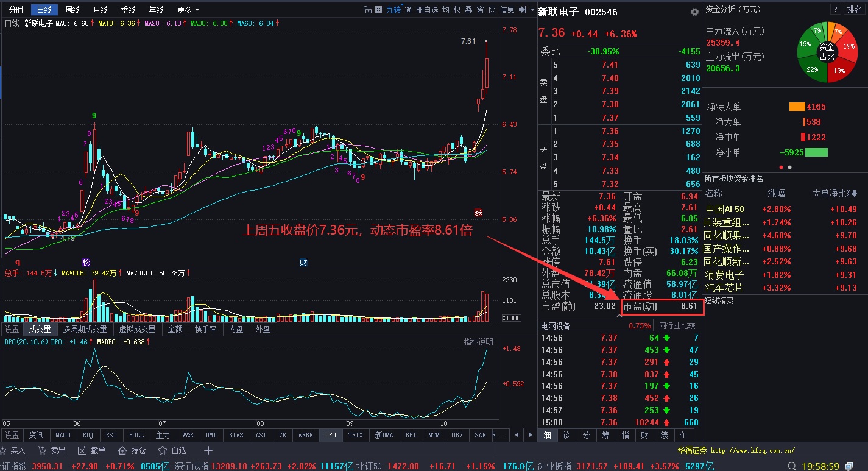Select the 月线 monthly chart tab
Viewport: 868px width, 471px height.
(101, 10)
